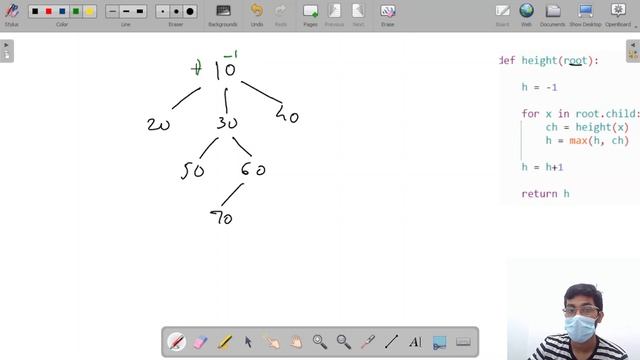Open the Stylus tool menu
Viewport: 640px width, 360px height.
(x=11, y=15)
